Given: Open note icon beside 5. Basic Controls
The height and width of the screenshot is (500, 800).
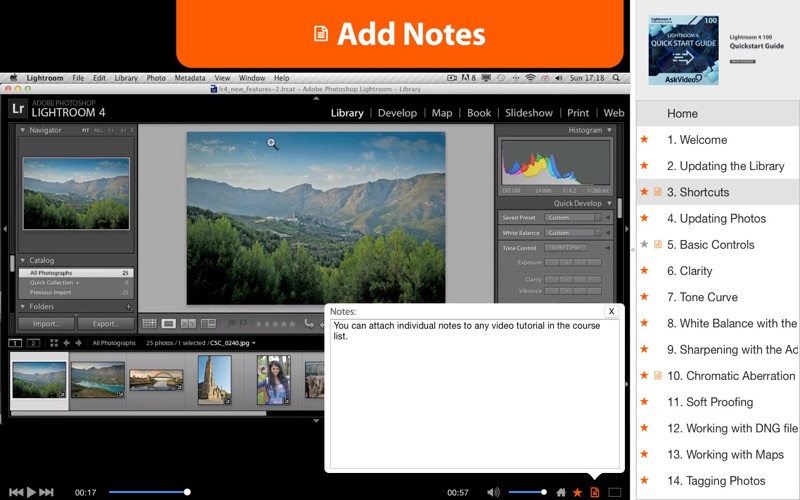Looking at the screenshot, I should tap(658, 244).
